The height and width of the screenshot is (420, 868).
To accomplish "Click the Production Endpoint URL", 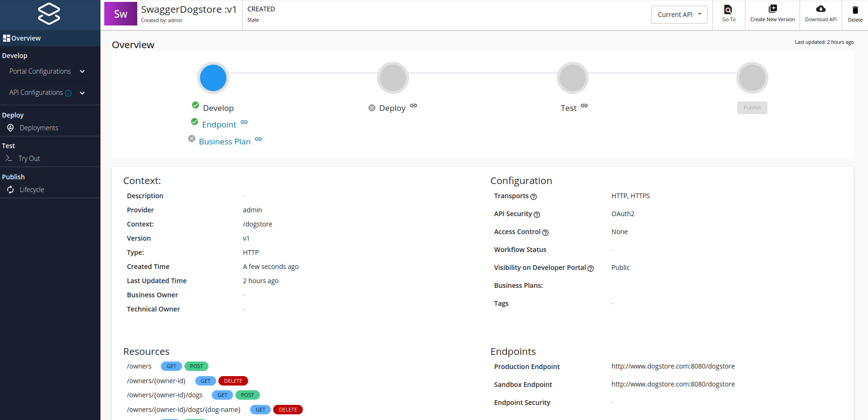I will tap(673, 366).
